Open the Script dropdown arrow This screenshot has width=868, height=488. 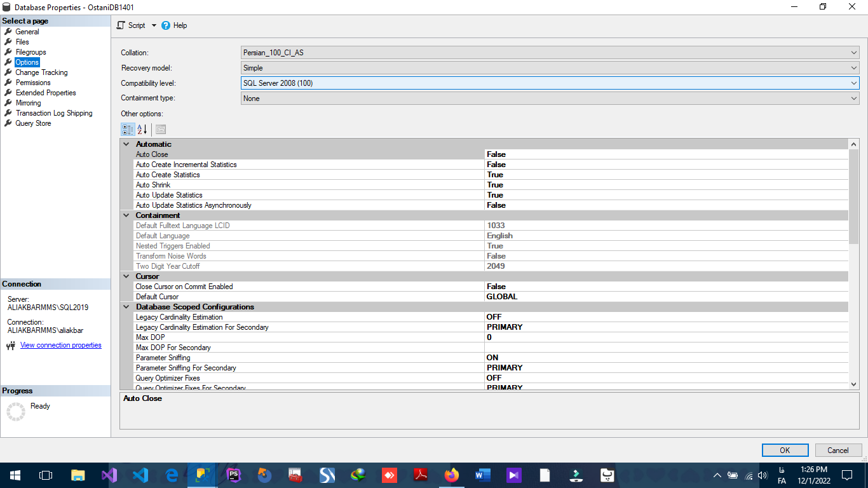(x=154, y=25)
